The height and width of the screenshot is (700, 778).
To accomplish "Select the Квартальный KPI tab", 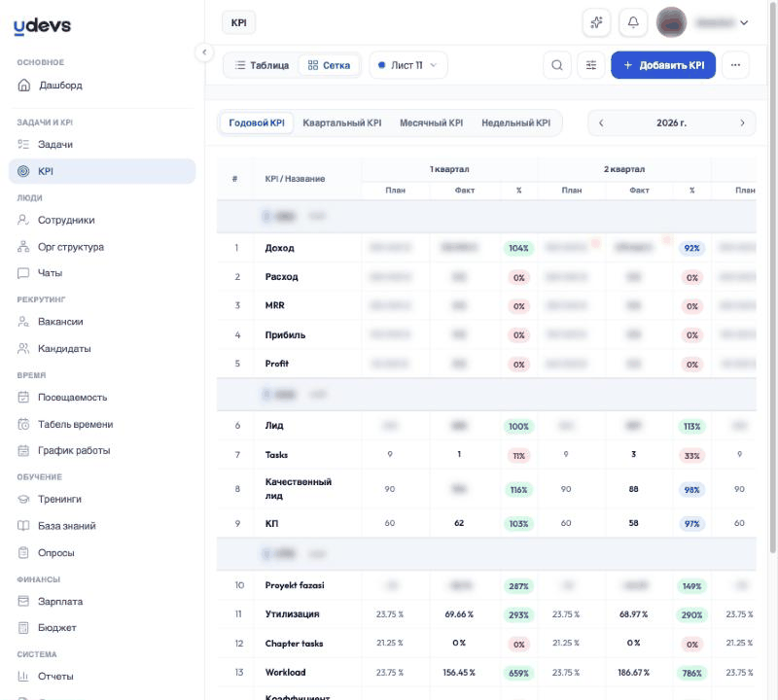I will coord(342,123).
